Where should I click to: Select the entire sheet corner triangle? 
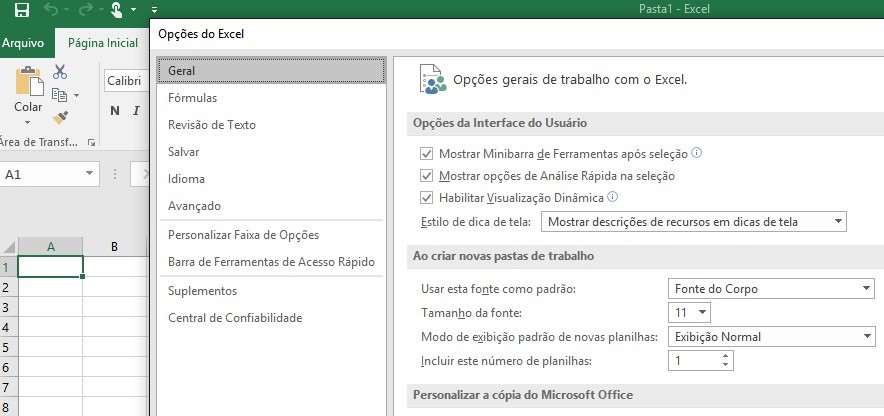pos(9,247)
